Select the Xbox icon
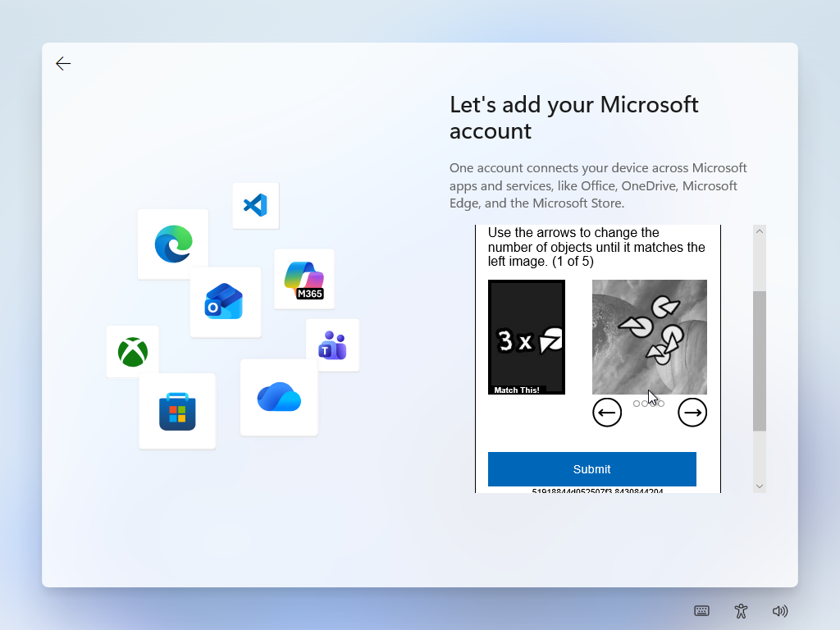 [x=132, y=352]
